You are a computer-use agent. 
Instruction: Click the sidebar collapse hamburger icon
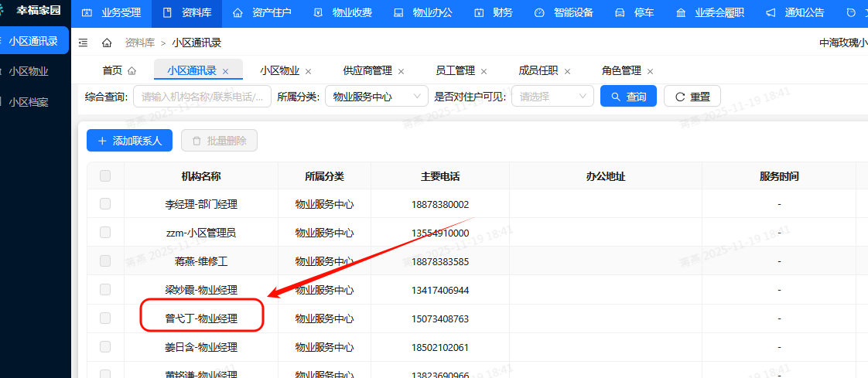point(84,43)
